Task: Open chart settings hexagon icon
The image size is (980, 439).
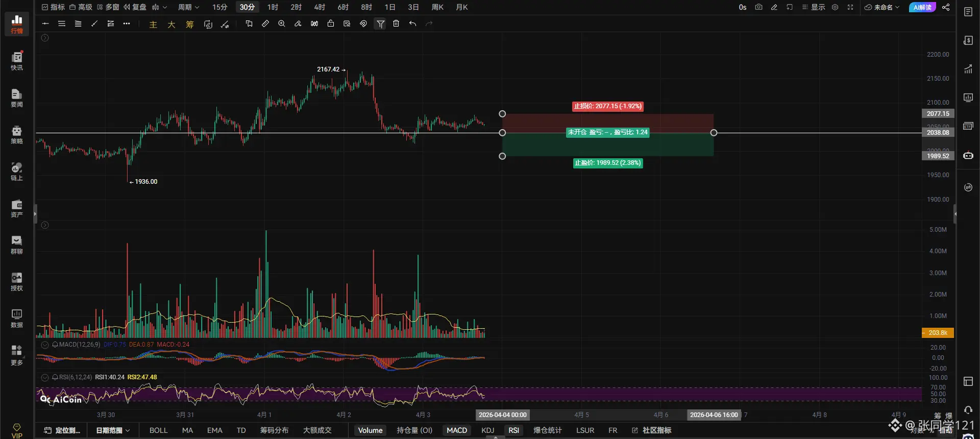Action: 835,7
